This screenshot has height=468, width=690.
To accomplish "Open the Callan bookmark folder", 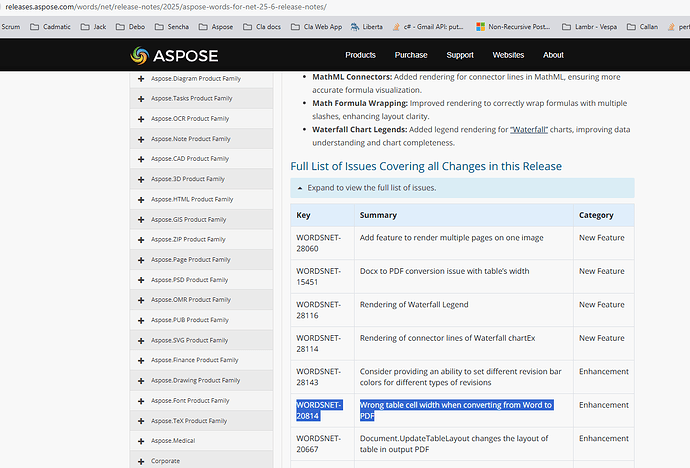I will [x=642, y=27].
